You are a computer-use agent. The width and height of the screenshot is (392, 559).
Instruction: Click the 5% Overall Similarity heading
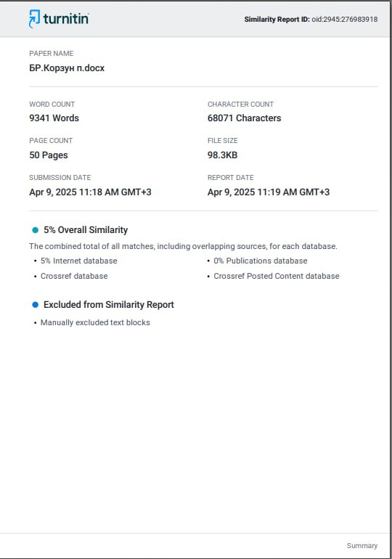point(86,230)
